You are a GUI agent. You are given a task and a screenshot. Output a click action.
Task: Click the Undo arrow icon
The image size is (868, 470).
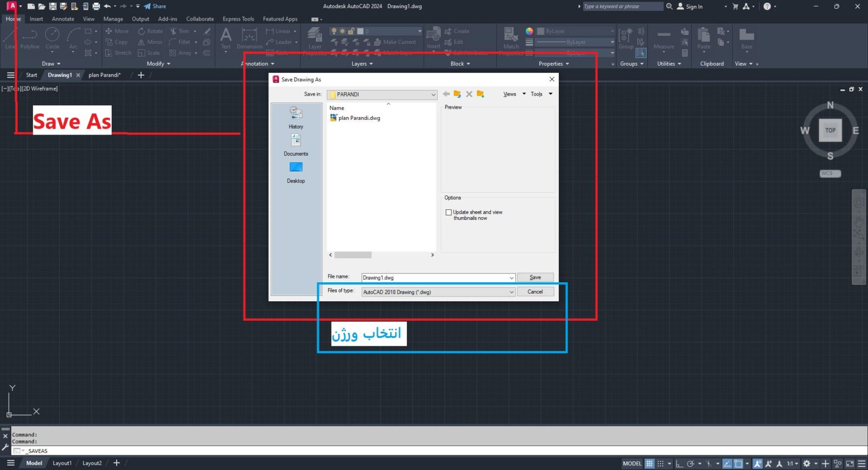[107, 7]
